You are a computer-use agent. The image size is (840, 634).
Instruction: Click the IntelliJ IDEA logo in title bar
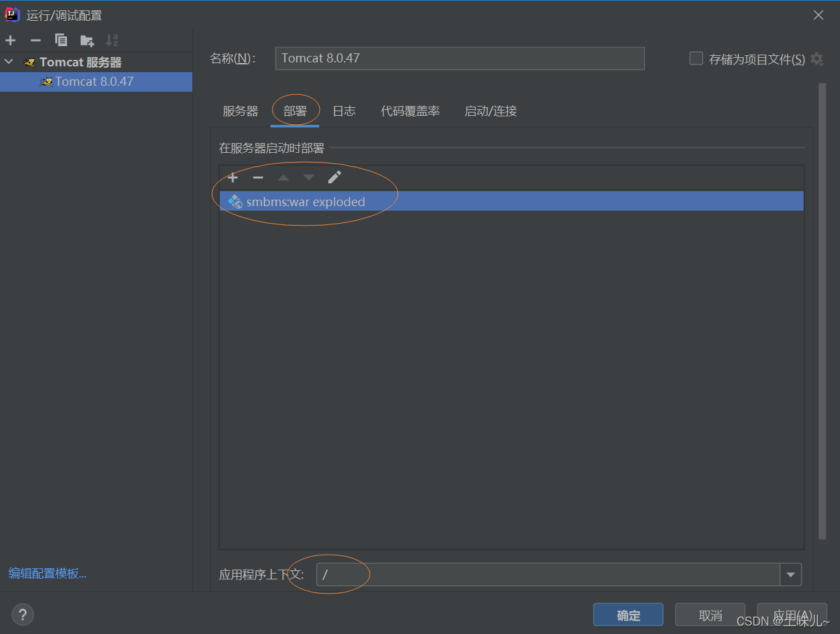click(12, 14)
